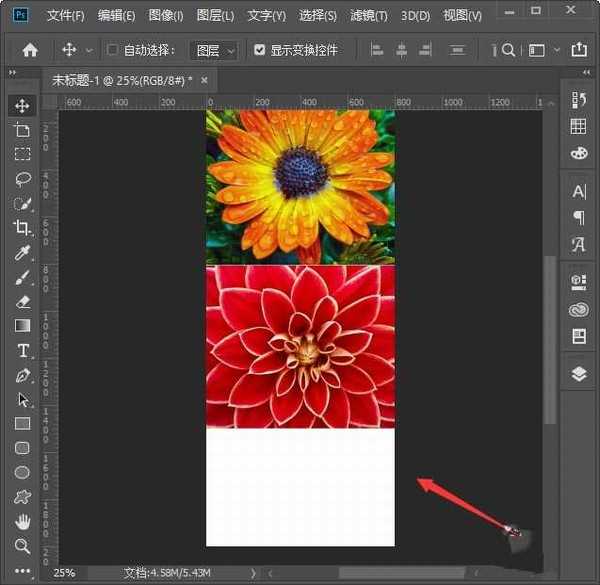This screenshot has height=585, width=600.
Task: Open the 图层 auto-select dropdown
Action: coord(214,50)
